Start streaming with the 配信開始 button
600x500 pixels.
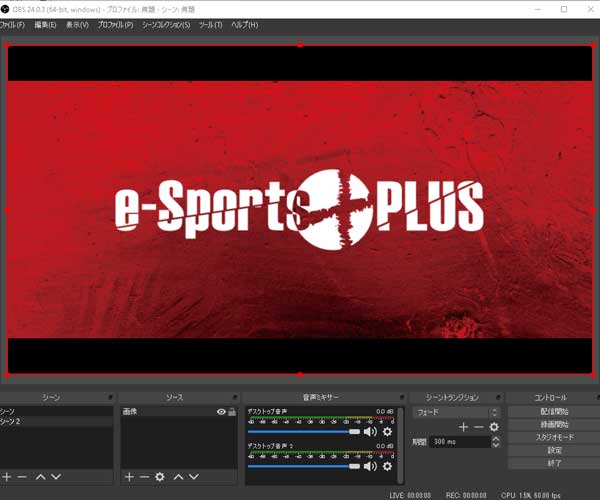tap(554, 412)
